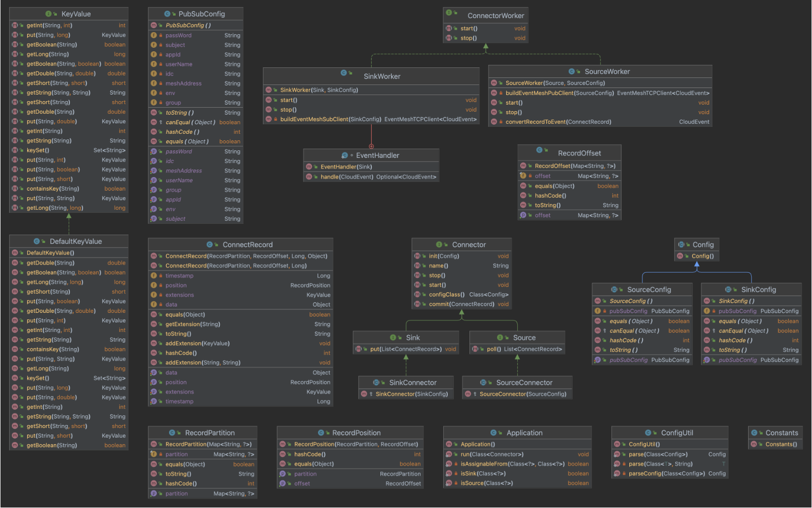
Task: Select the configClass() method in Connector
Action: tap(446, 295)
